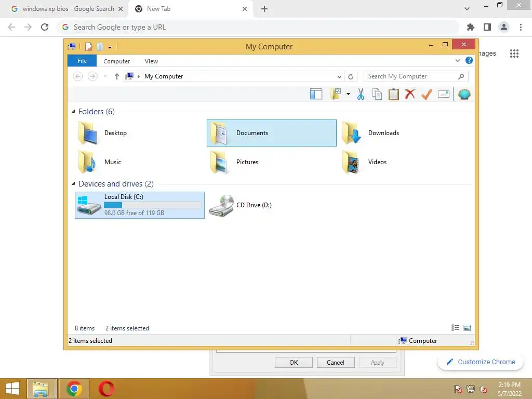
Task: Open the recent locations dropdown arrow
Action: pyautogui.click(x=105, y=76)
